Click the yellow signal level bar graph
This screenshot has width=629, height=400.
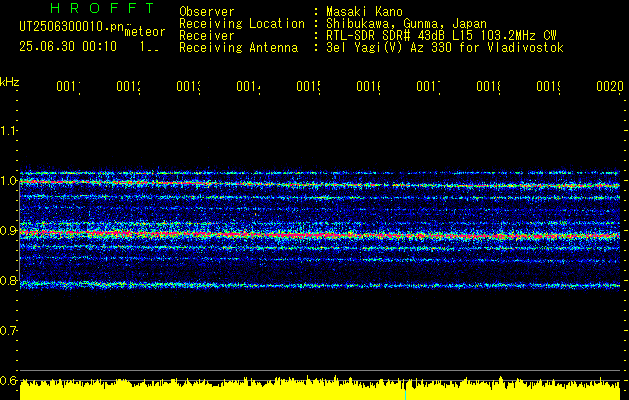(320, 389)
